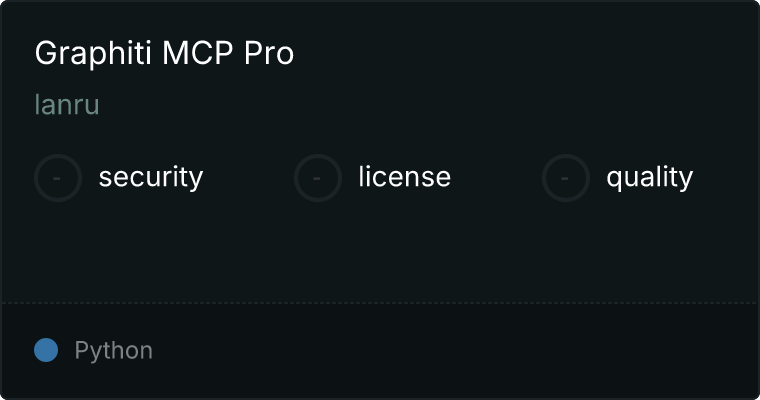
Task: Click the license label text
Action: point(405,176)
